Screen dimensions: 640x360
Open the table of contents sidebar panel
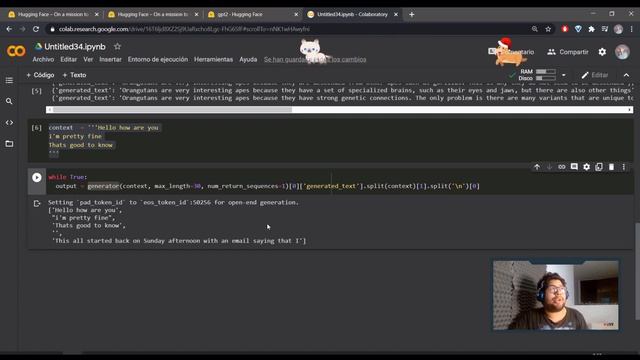click(9, 80)
